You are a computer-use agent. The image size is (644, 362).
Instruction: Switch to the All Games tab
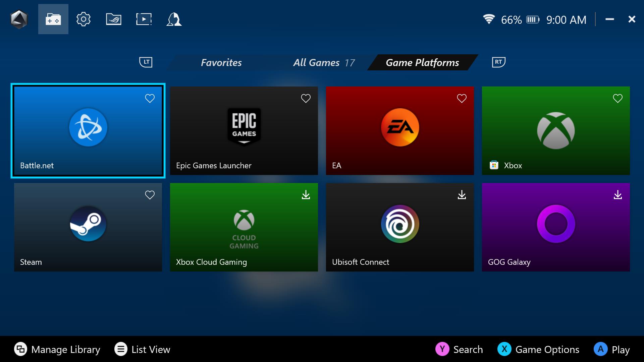tap(324, 62)
